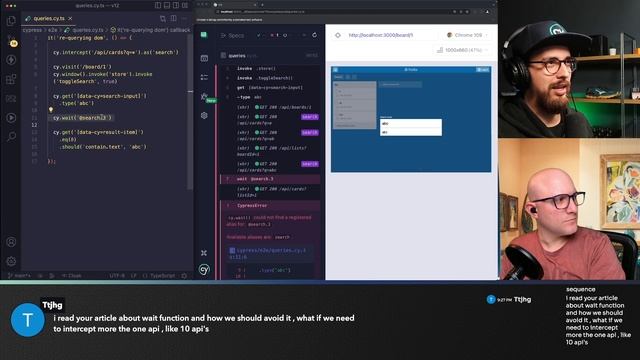The height and width of the screenshot is (360, 640).
Task: Click the cy.intercept code line in editor
Action: click(116, 52)
